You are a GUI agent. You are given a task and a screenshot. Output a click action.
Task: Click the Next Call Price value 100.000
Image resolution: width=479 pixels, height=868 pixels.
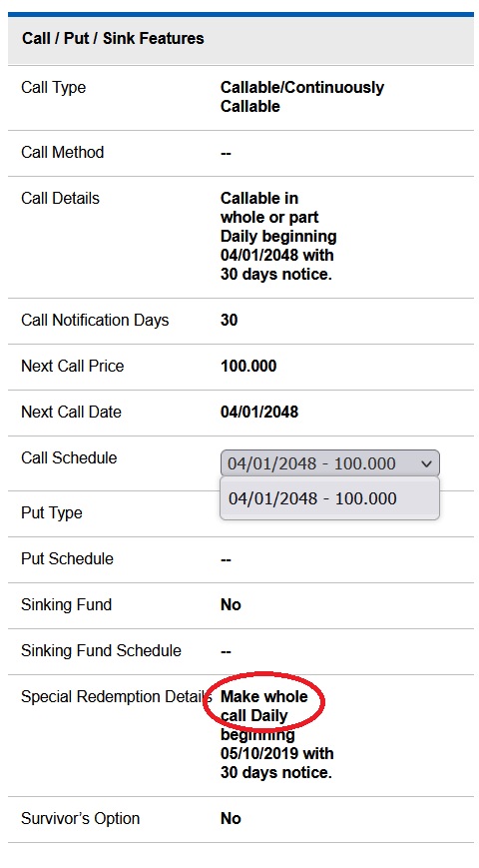pyautogui.click(x=248, y=366)
